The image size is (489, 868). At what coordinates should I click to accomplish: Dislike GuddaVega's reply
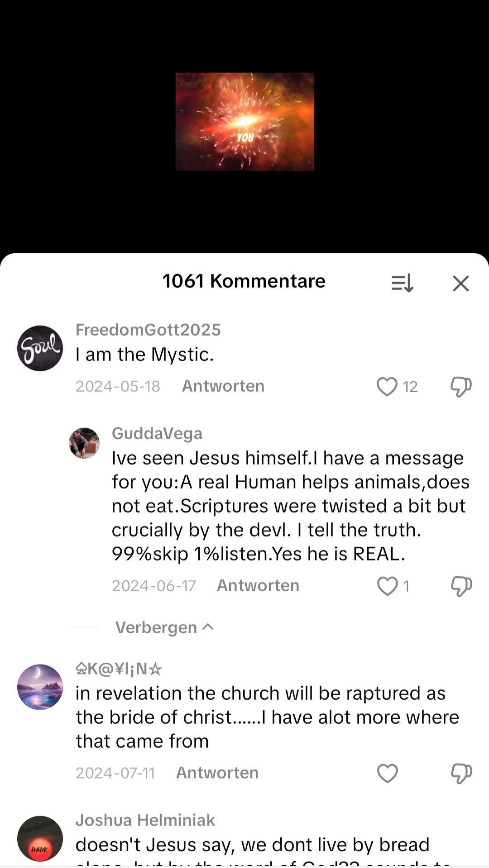point(461,586)
